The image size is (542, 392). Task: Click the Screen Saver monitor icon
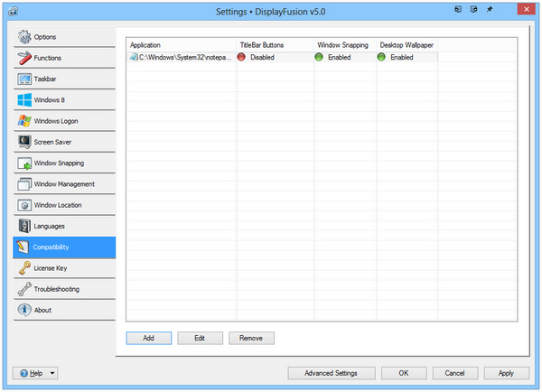[x=24, y=142]
